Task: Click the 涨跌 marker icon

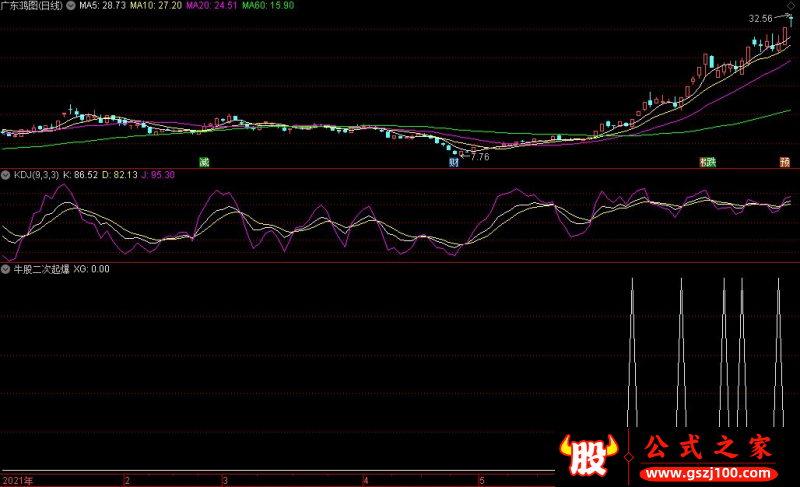Action: 708,162
